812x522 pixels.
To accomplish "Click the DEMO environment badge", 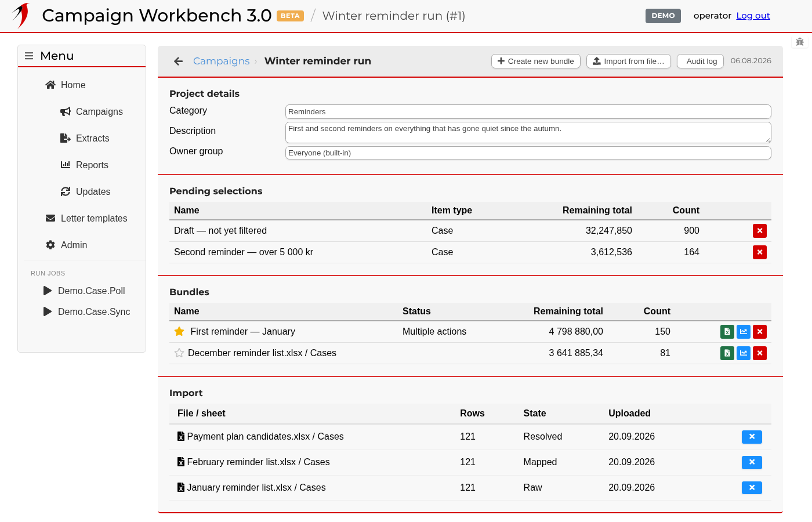I will 663,16.
